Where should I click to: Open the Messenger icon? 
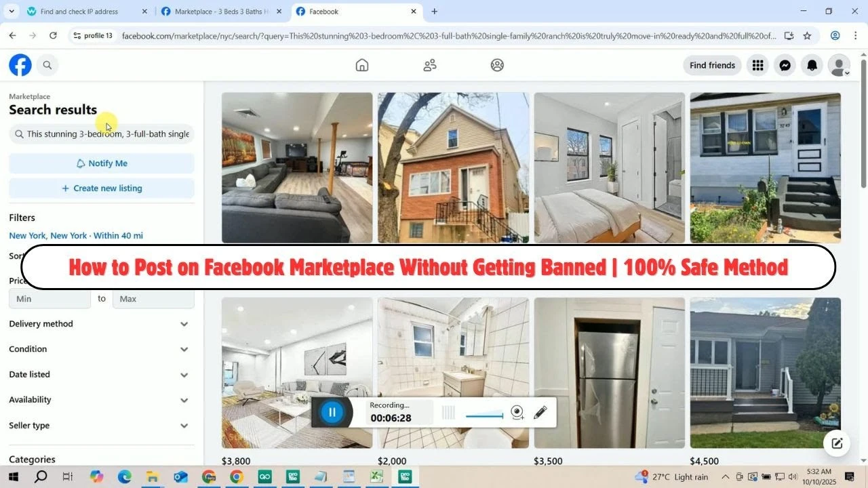pyautogui.click(x=785, y=65)
